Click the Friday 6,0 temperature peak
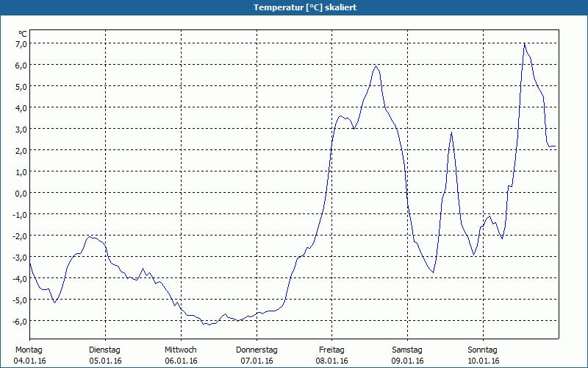588x368 pixels. (x=376, y=66)
